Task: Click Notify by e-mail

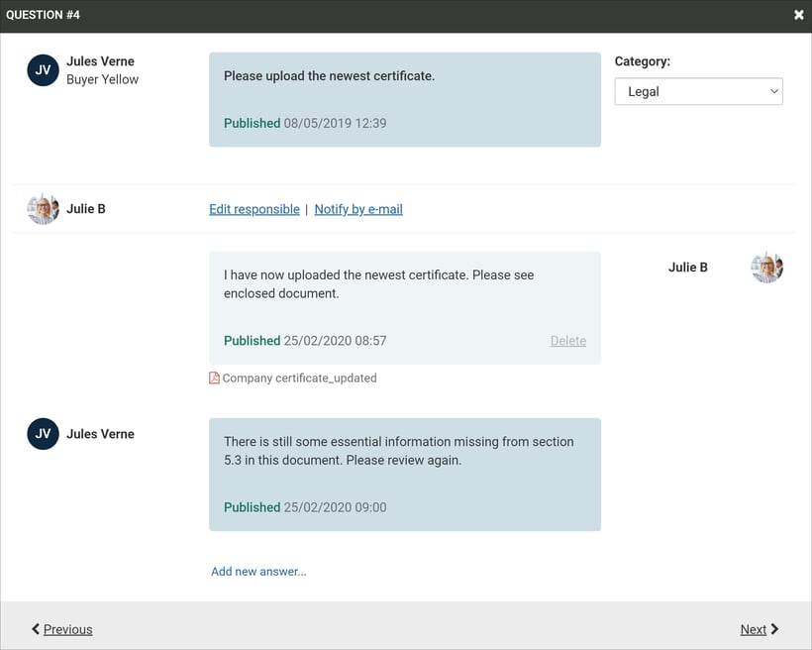Action: (x=358, y=208)
